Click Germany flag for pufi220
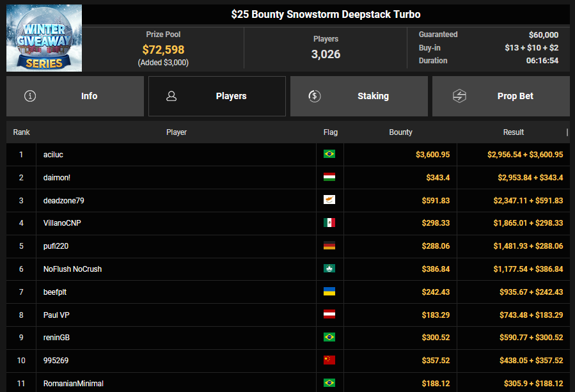 (x=329, y=246)
